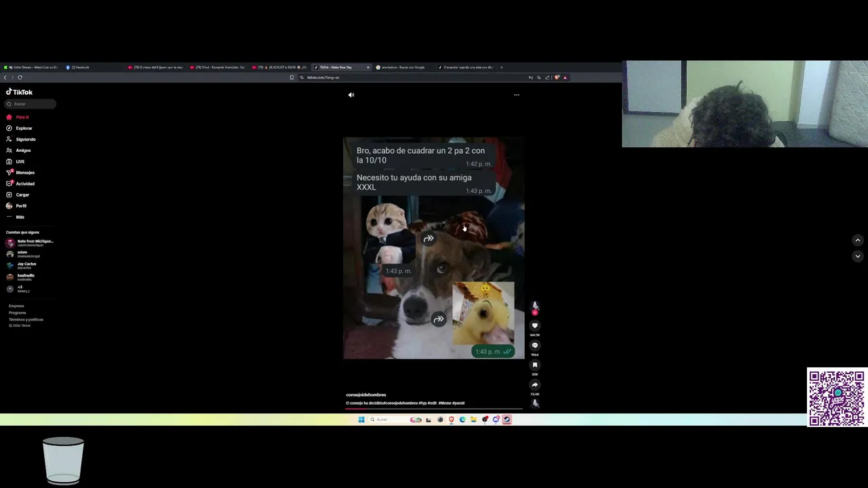The width and height of the screenshot is (868, 488).
Task: Switch to the BLACKLIST is BACK tab
Action: click(x=280, y=67)
